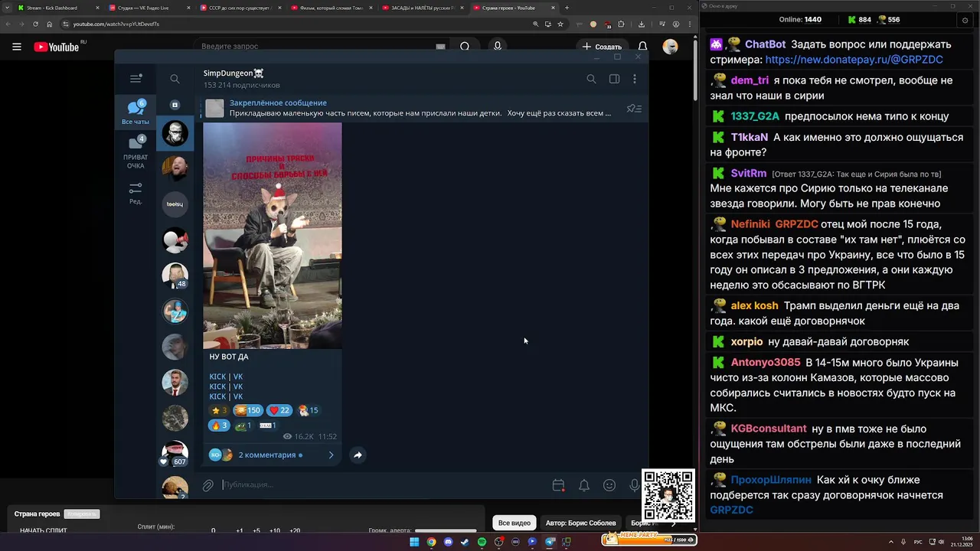Switch to the Stream - Kick Dashboard tab
Image resolution: width=980 pixels, height=551 pixels.
click(57, 8)
